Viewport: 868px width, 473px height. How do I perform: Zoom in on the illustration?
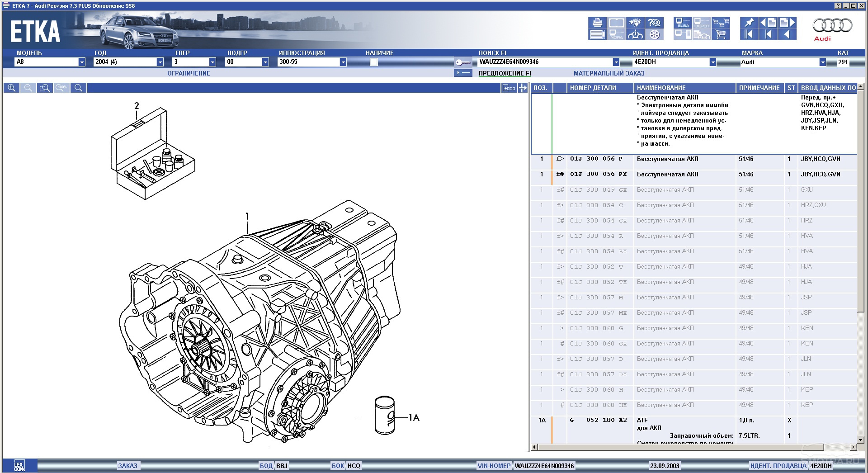tap(11, 88)
